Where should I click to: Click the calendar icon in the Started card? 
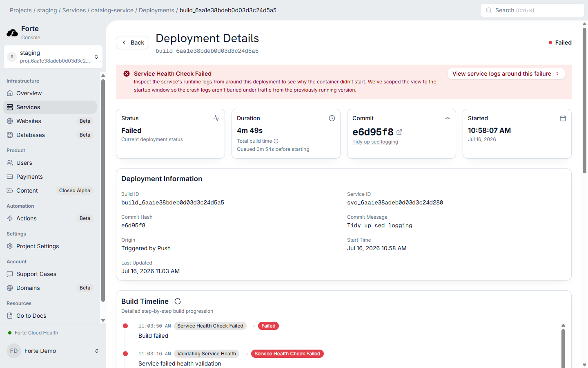563,118
